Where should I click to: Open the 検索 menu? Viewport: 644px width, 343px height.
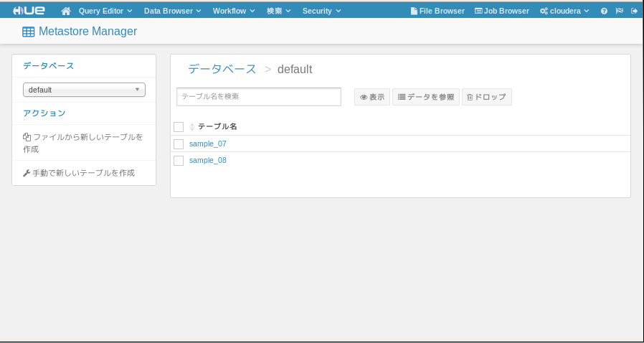coord(278,11)
